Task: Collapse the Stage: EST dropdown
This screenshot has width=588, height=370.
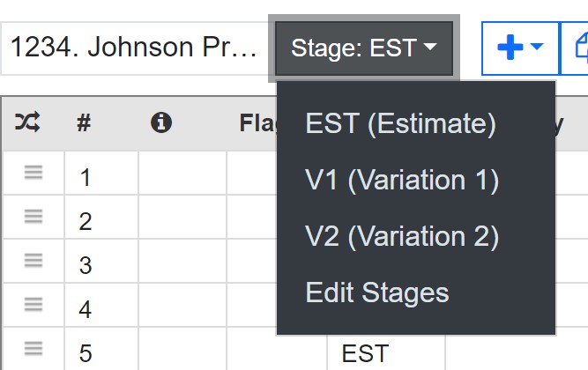Action: pyautogui.click(x=364, y=48)
